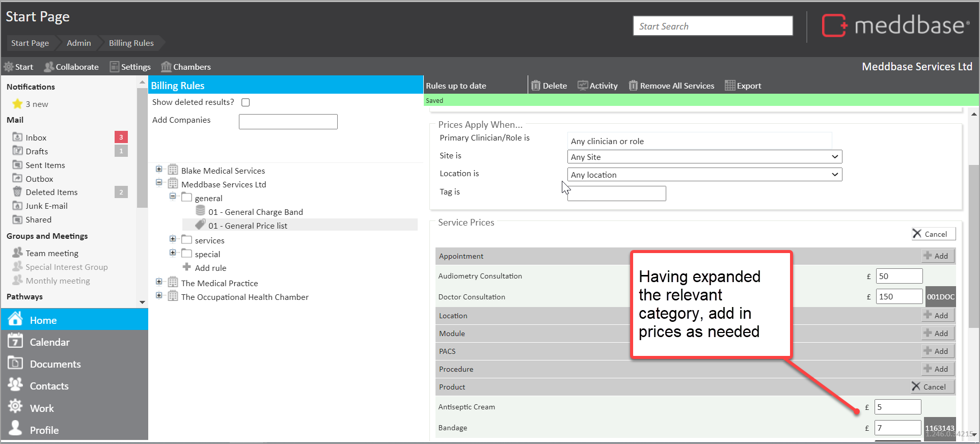Select the Billing Rules breadcrumb tab
The height and width of the screenshot is (444, 980).
click(131, 43)
